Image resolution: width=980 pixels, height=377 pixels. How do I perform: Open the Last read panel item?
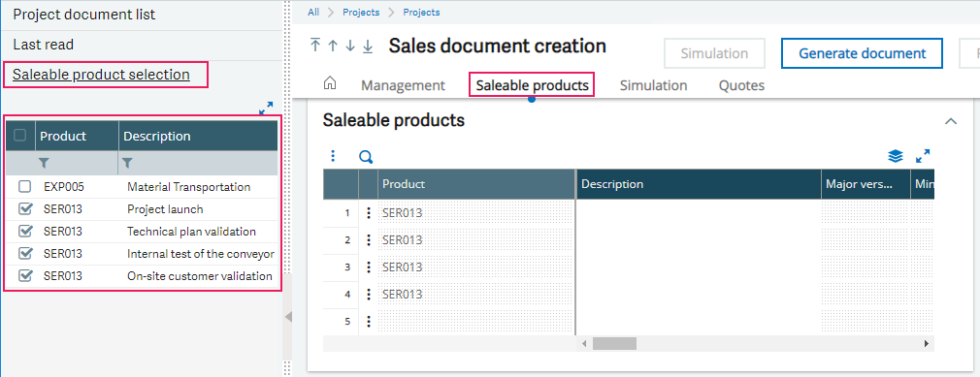43,45
